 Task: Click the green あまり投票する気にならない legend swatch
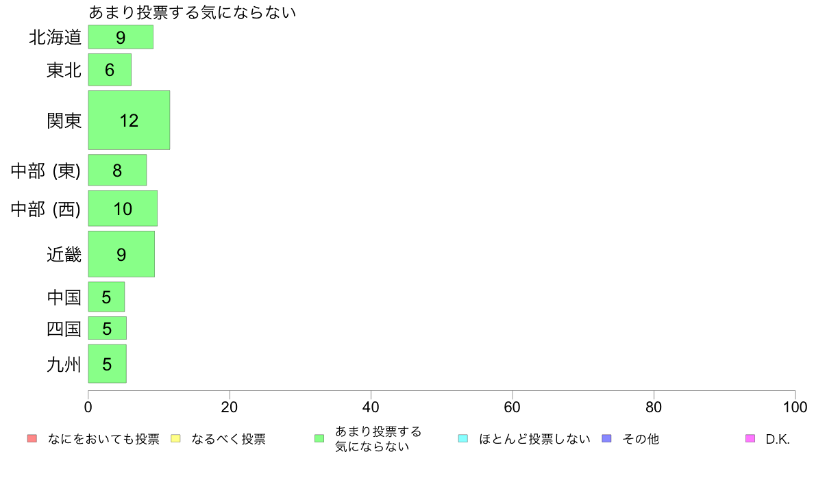319,438
